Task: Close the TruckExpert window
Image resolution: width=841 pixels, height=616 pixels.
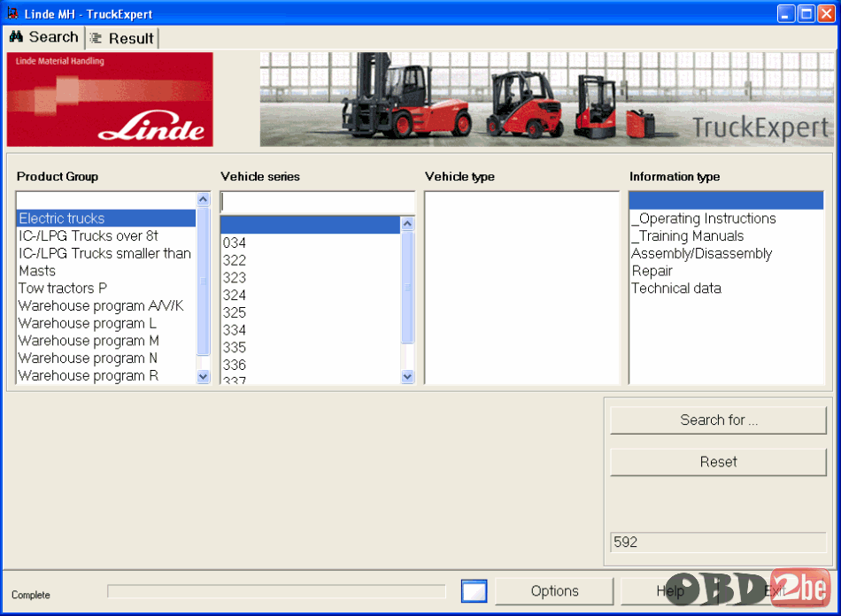Action: [x=826, y=13]
